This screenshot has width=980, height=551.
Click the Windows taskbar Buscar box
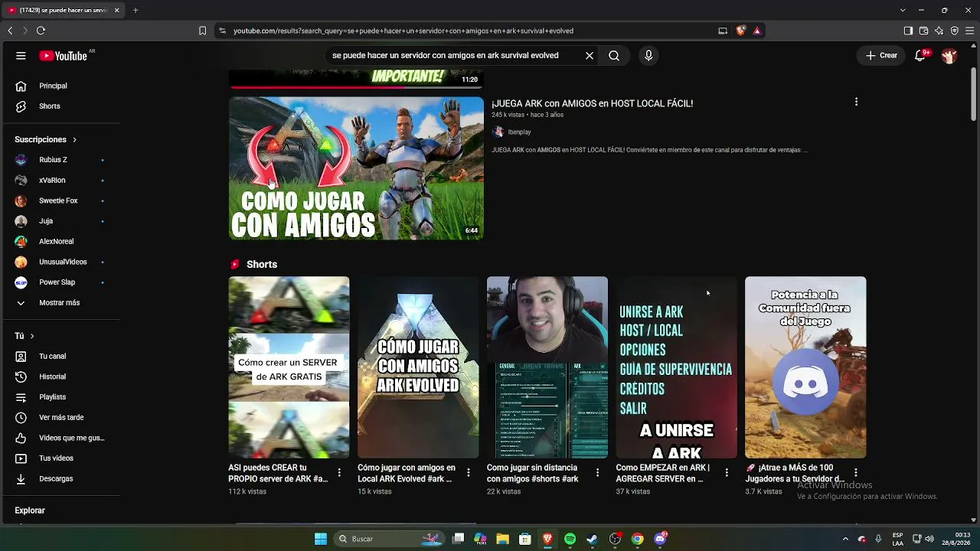click(x=388, y=539)
